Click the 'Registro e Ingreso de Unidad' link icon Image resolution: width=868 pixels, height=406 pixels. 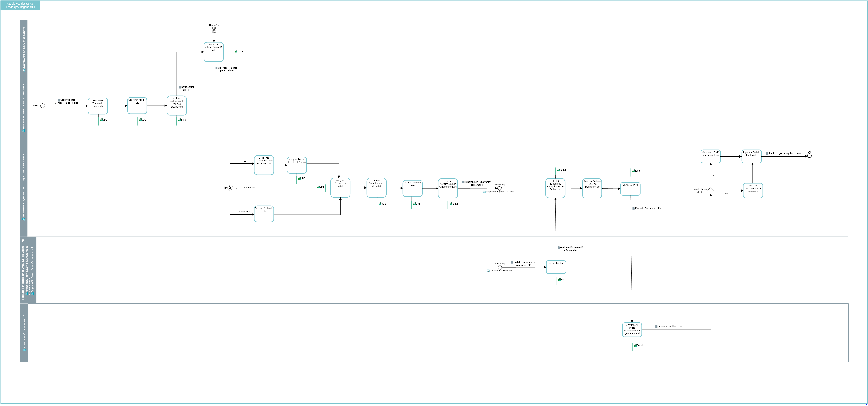pos(484,192)
